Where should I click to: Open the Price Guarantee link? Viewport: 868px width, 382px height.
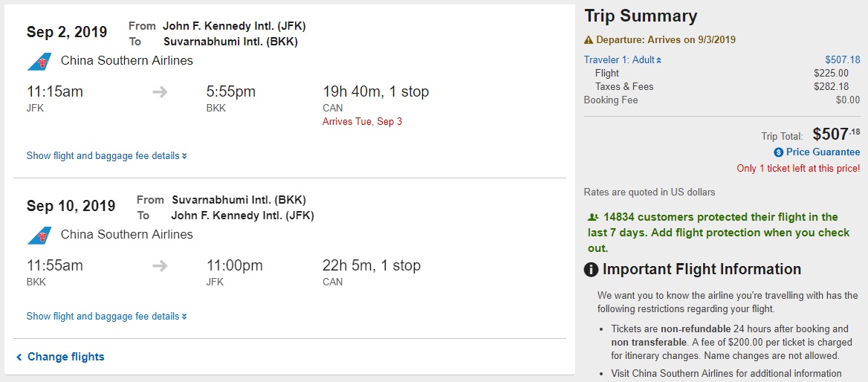(823, 152)
